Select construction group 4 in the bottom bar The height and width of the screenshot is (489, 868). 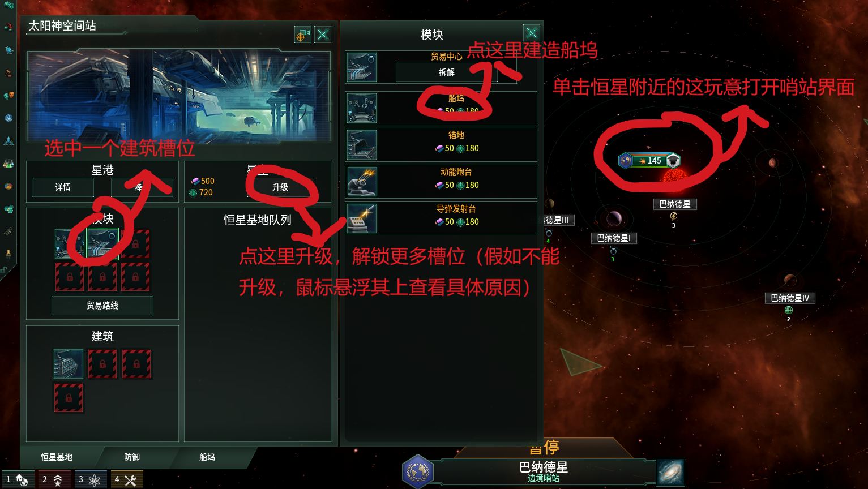[x=126, y=479]
